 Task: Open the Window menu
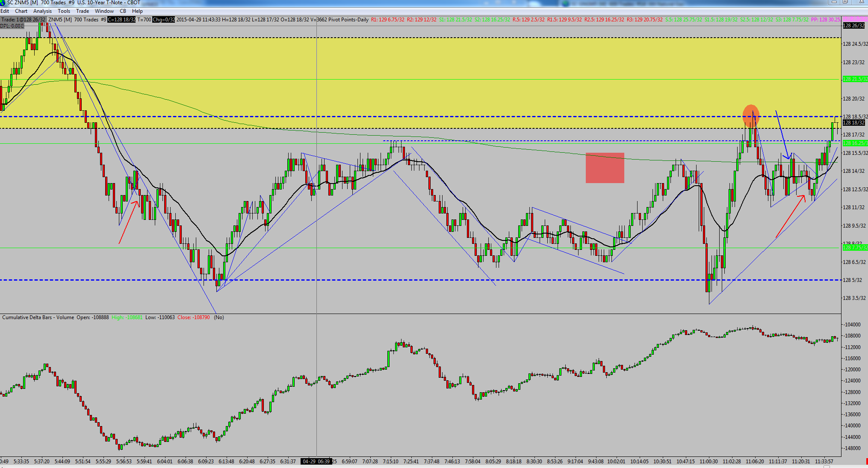(104, 11)
